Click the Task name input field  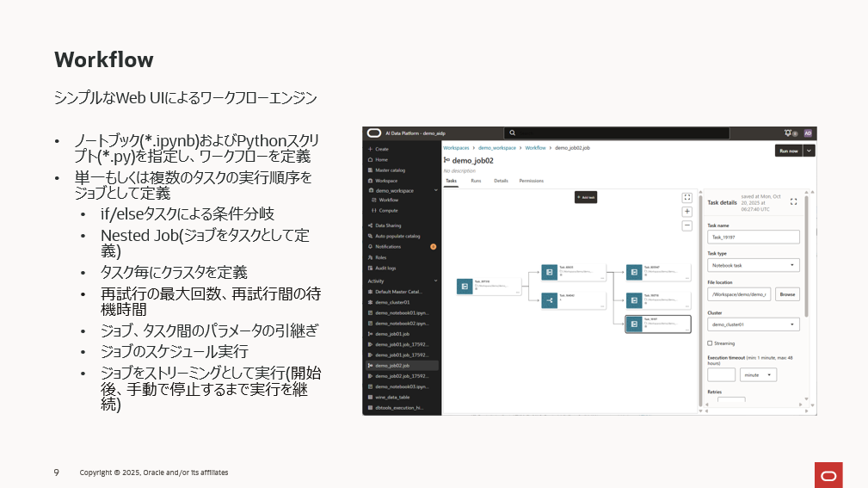pyautogui.click(x=754, y=237)
